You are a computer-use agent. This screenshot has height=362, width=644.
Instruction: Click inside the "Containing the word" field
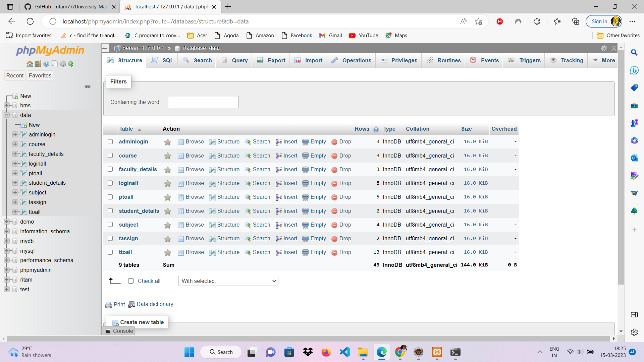coord(203,102)
